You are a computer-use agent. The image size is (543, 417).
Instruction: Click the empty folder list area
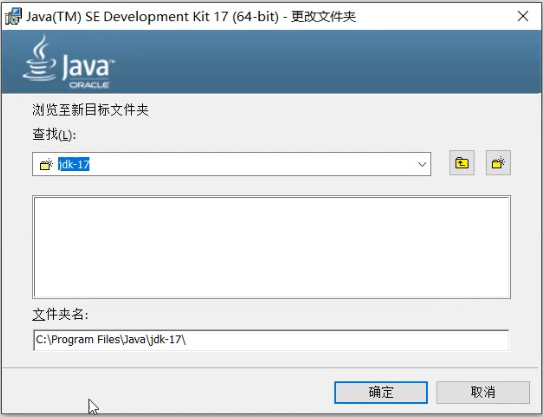[x=272, y=247]
